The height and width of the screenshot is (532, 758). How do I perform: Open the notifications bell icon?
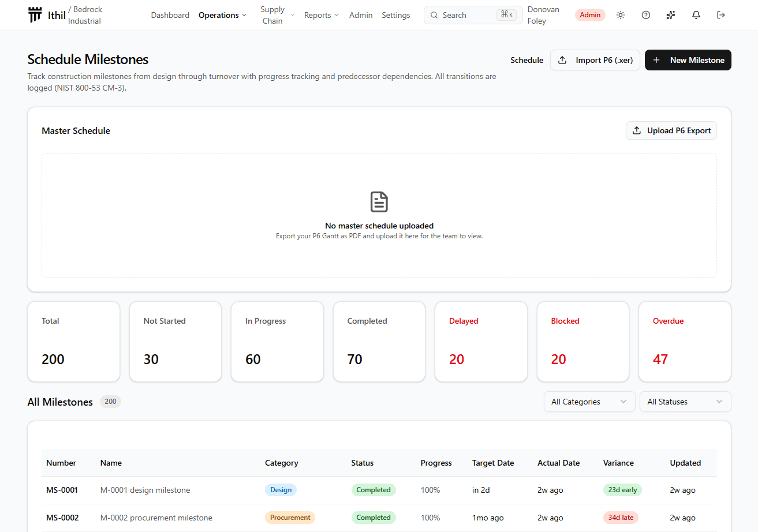(696, 15)
